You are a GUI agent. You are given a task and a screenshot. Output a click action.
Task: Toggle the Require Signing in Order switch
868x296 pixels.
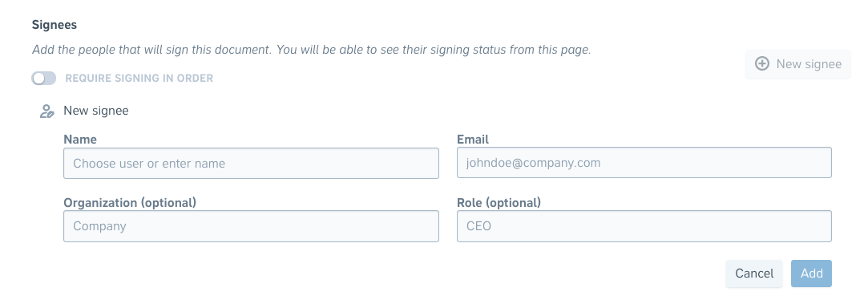44,78
